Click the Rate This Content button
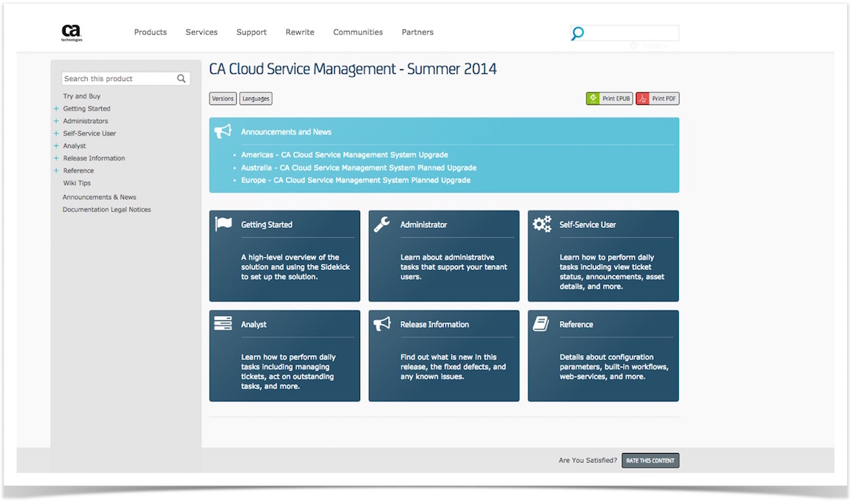This screenshot has width=856, height=504. click(x=650, y=460)
